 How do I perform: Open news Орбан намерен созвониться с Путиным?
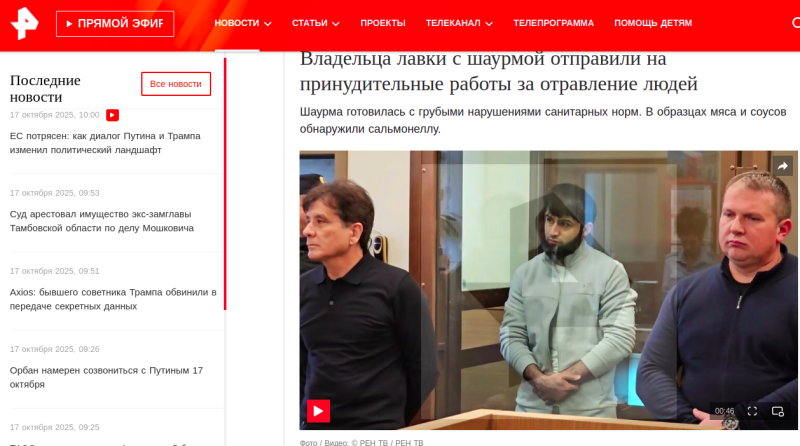click(x=106, y=377)
